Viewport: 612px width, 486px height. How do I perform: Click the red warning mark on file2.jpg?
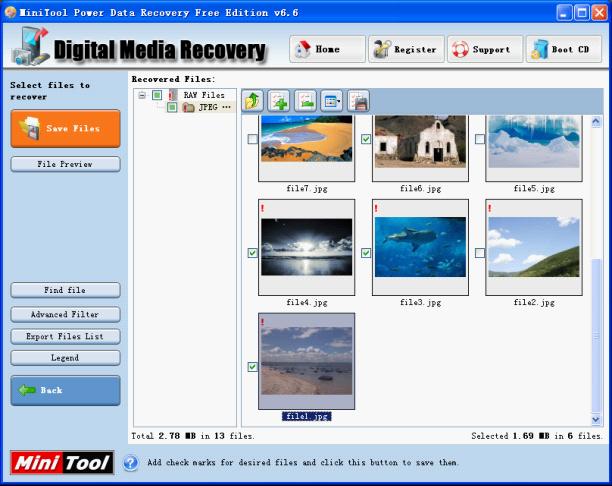point(489,208)
